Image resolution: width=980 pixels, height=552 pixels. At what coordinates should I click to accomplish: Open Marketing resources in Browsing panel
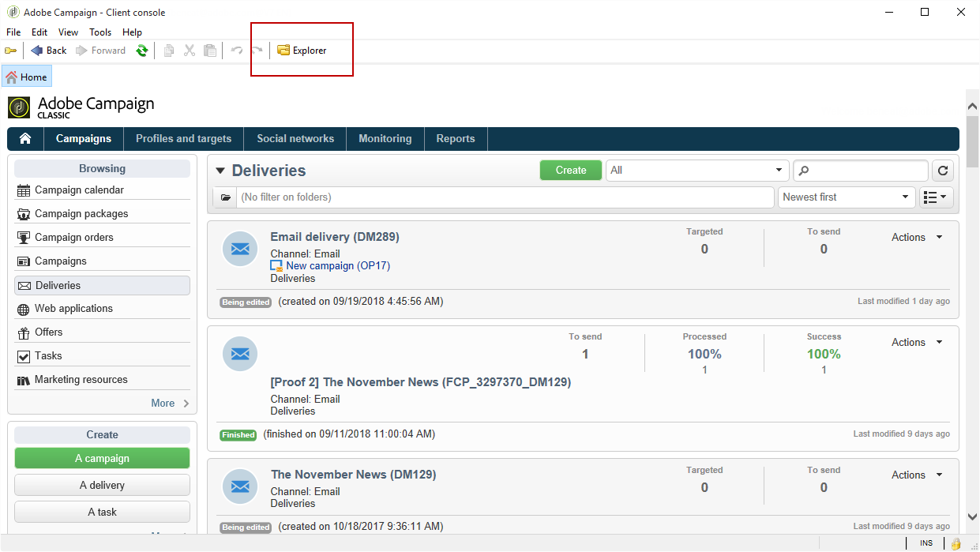pyautogui.click(x=102, y=379)
